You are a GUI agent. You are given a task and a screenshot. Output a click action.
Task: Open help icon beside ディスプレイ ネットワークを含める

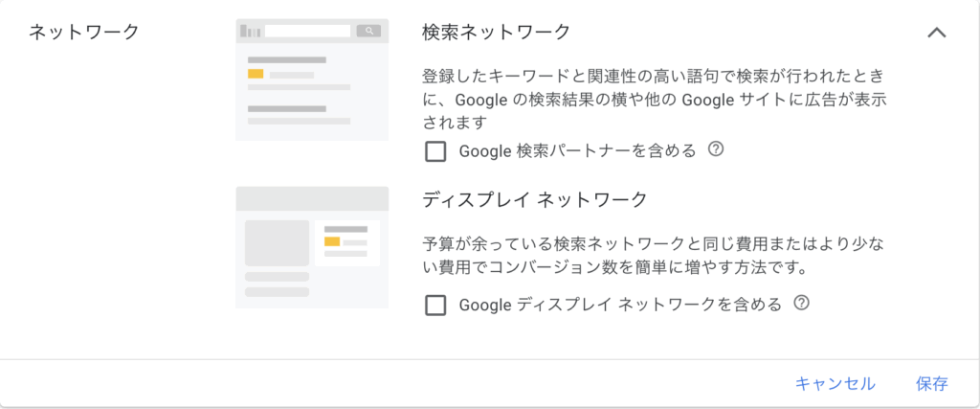[x=802, y=304]
